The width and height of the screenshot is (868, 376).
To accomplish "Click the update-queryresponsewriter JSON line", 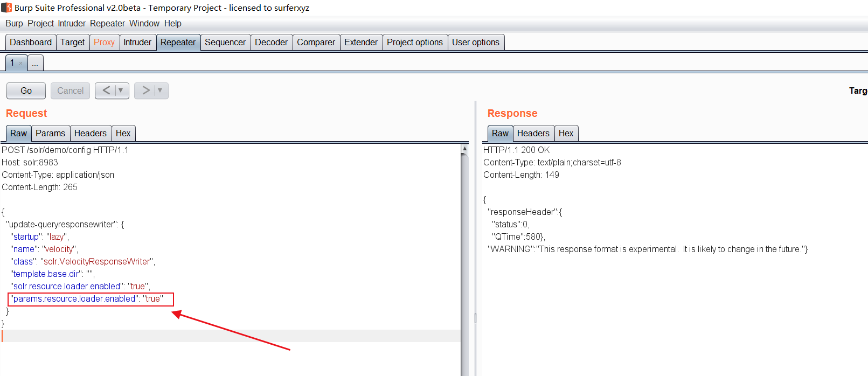I will (x=65, y=224).
